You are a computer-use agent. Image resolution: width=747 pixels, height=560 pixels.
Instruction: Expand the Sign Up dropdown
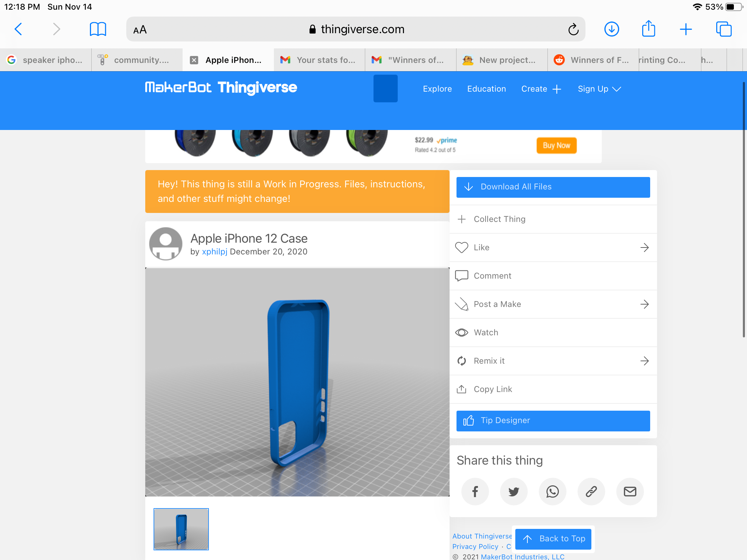(599, 89)
